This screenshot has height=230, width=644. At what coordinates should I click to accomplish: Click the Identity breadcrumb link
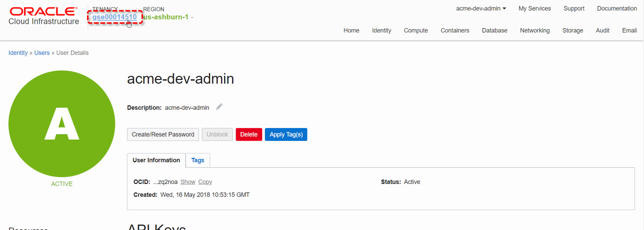pyautogui.click(x=18, y=53)
